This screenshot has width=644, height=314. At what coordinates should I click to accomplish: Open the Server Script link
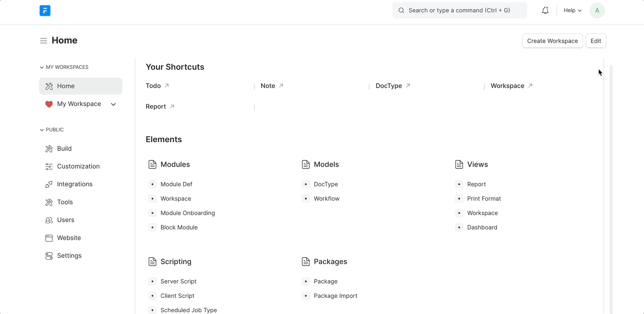point(179,281)
